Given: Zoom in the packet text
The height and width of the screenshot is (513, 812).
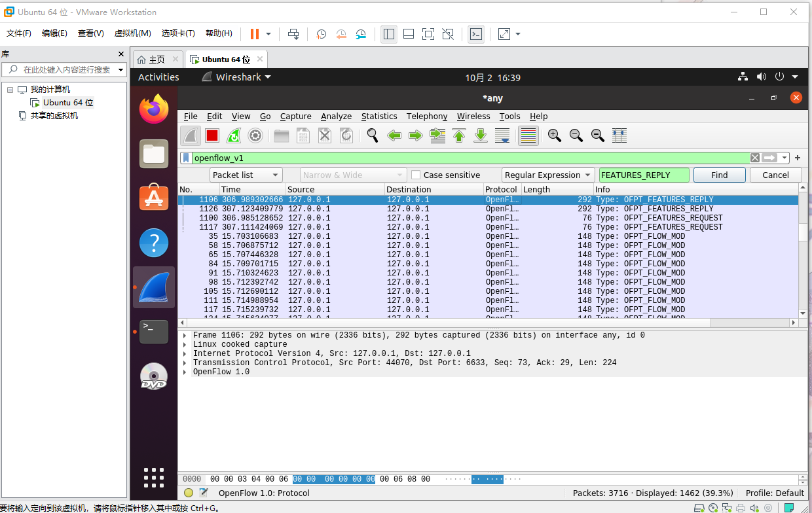Looking at the screenshot, I should pos(555,135).
